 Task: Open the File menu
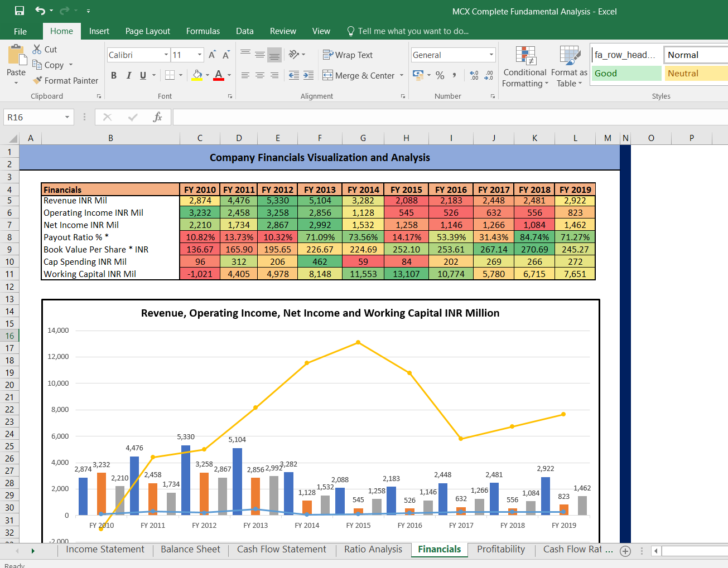(20, 31)
